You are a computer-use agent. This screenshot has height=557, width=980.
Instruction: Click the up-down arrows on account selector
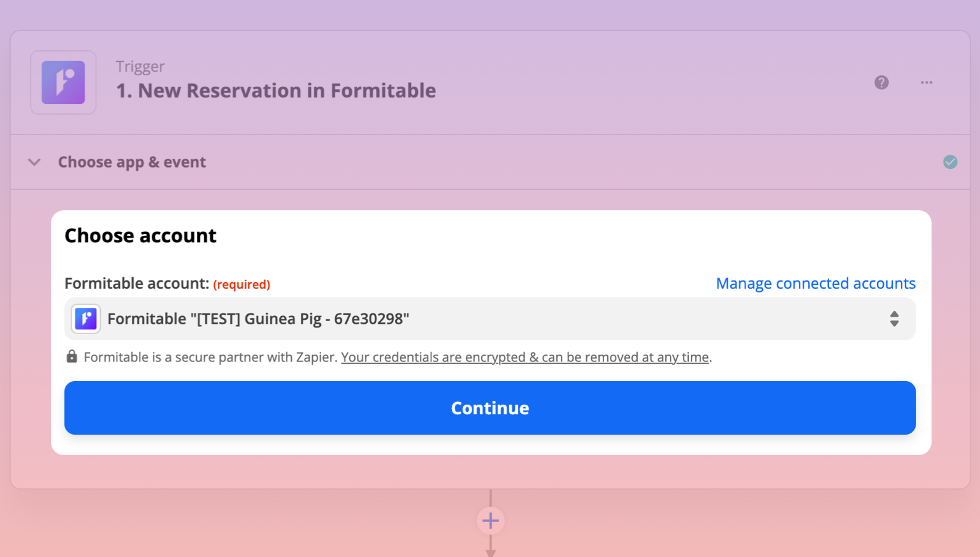click(x=894, y=319)
